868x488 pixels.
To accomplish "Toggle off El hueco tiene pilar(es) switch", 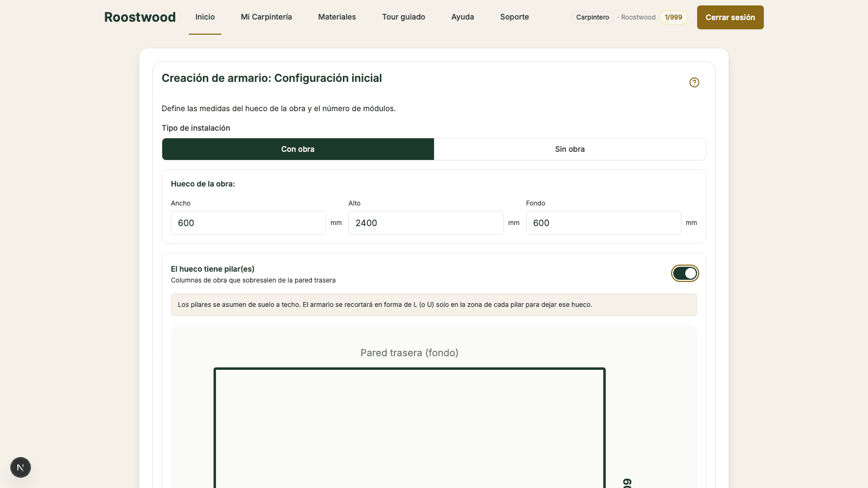I will [685, 273].
